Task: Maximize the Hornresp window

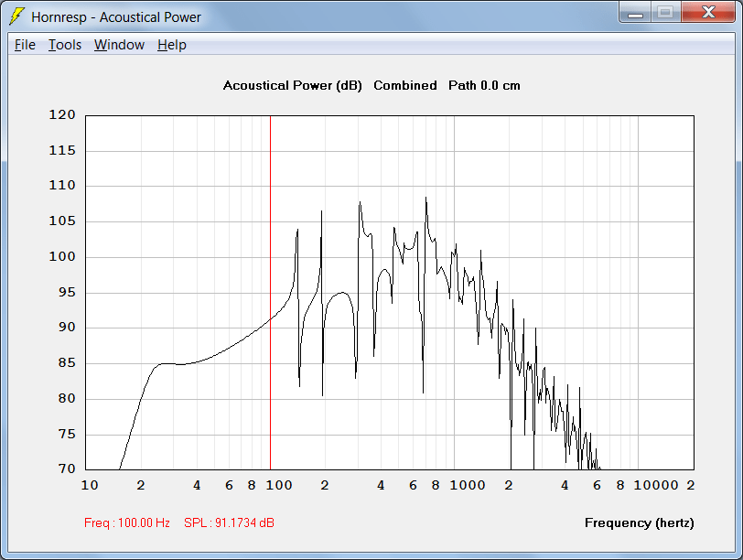Action: coord(665,12)
